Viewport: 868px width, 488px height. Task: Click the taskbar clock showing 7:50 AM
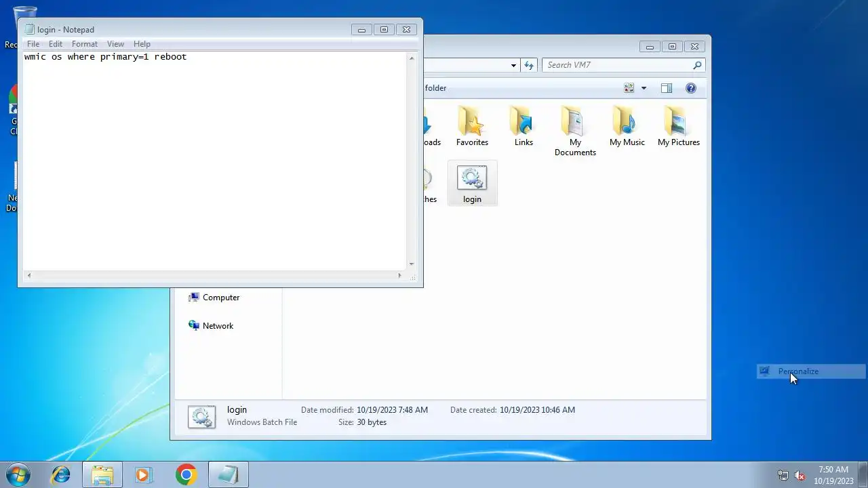point(833,475)
